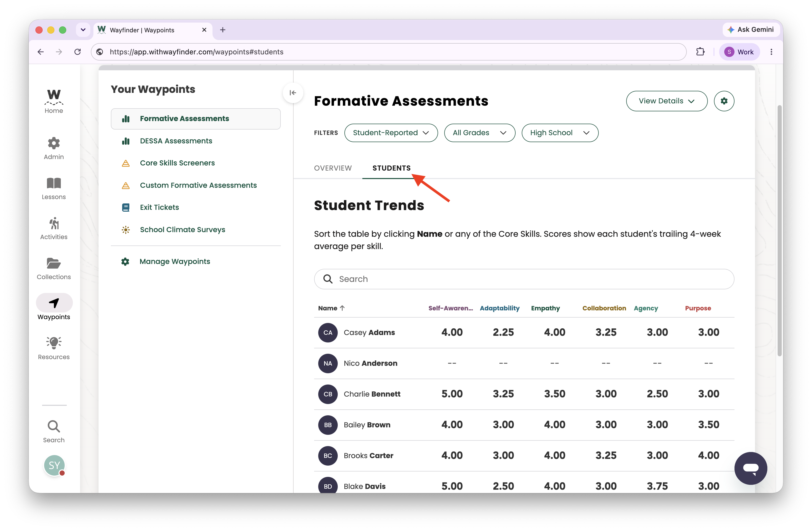
Task: Open Lessons book icon in sidebar
Action: (x=54, y=183)
